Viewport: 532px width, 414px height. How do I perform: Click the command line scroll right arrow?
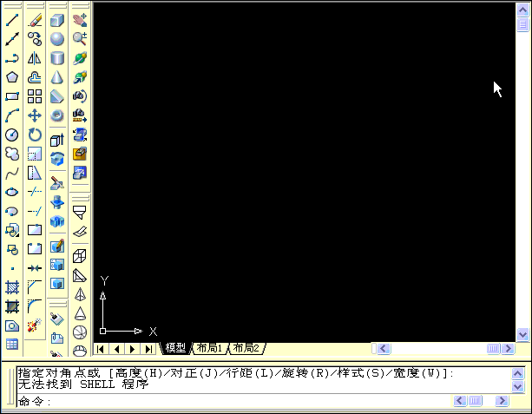(x=502, y=401)
